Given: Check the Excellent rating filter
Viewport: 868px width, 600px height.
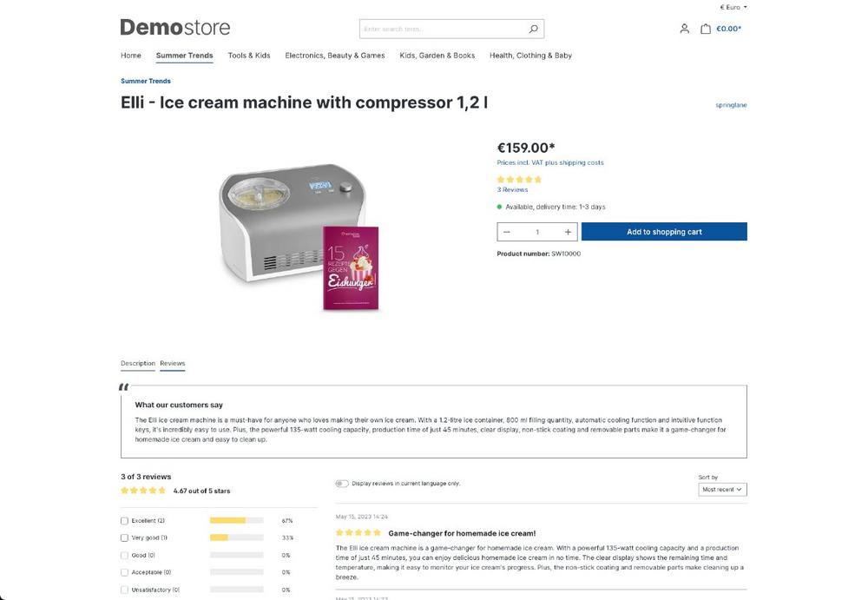Looking at the screenshot, I should click(x=124, y=521).
